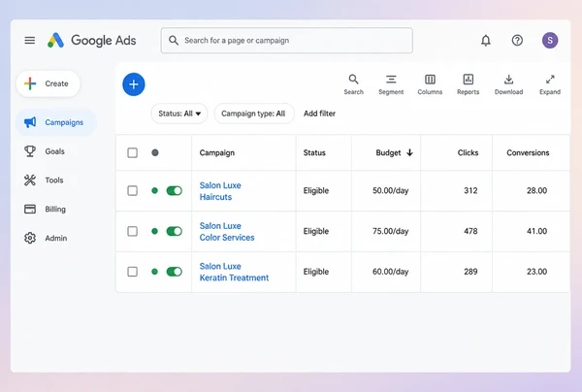Tick the select-all checkbox in table header
Screen dimensions: 582x392
(x=133, y=152)
